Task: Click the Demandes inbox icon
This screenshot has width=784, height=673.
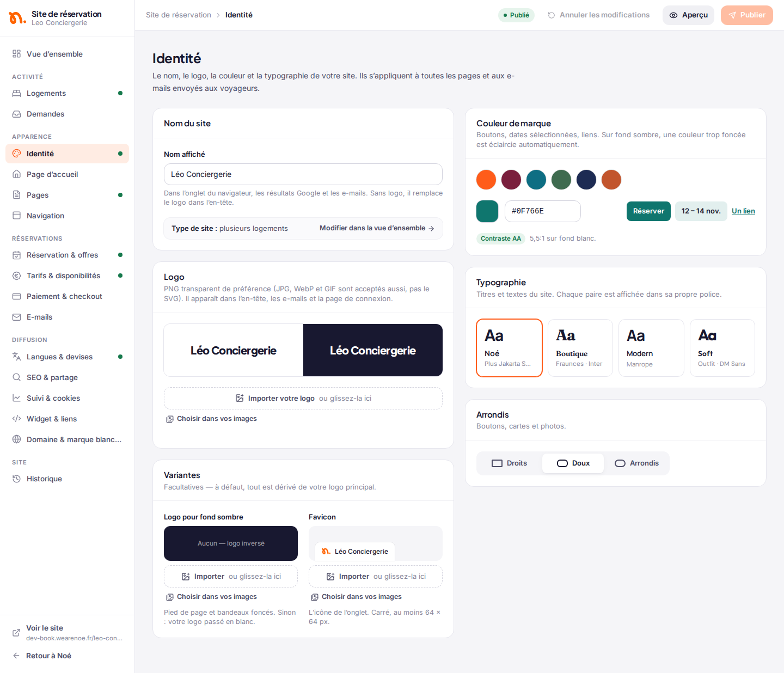Action: pos(17,114)
